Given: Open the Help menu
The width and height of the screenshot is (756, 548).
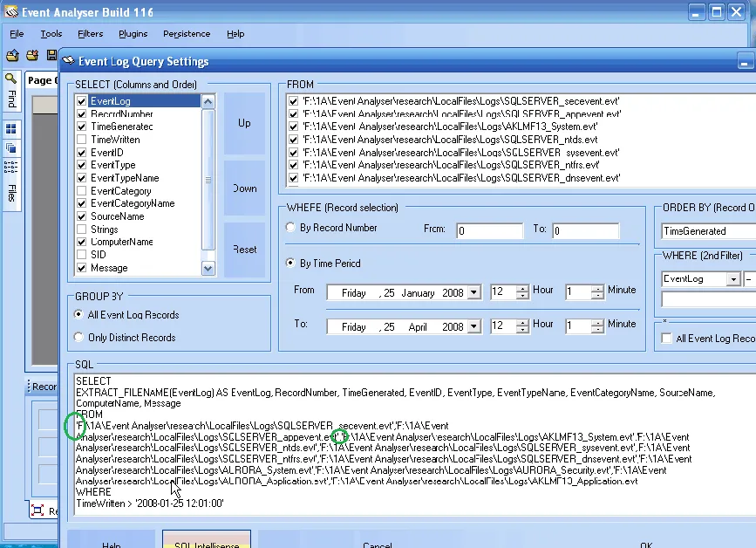Looking at the screenshot, I should click(235, 34).
